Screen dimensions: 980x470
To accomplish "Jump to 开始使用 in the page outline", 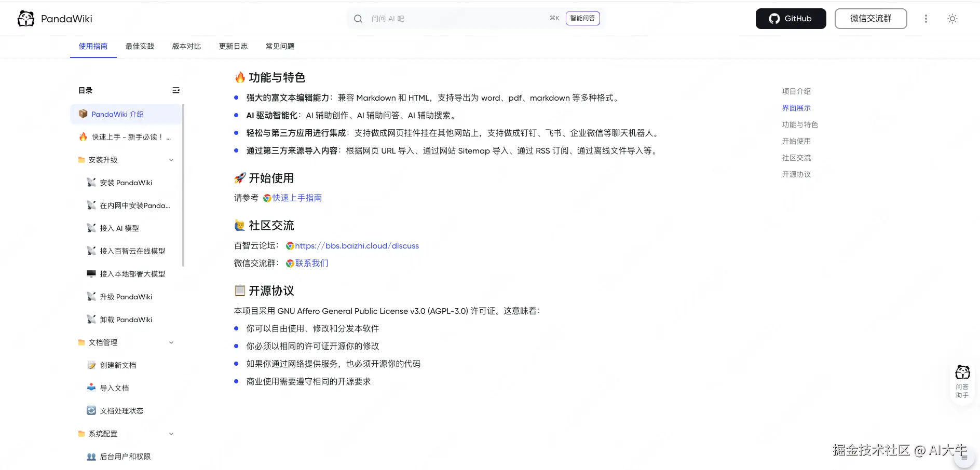I will (x=796, y=141).
